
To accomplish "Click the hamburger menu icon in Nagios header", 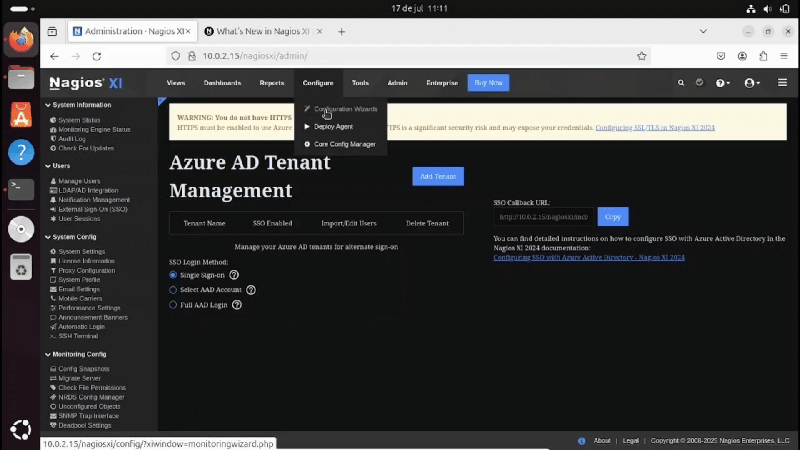I will pos(783,83).
